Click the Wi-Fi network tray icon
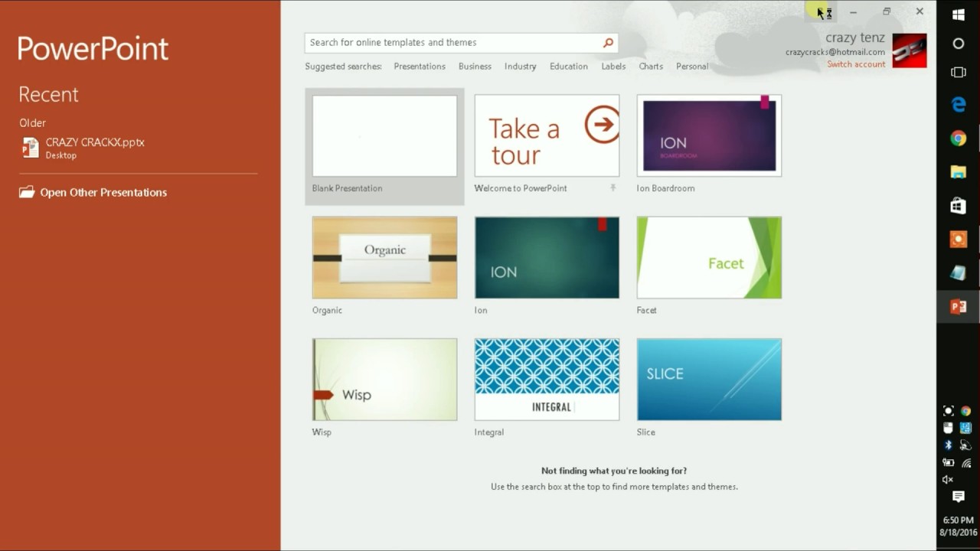Screen dimensions: 980x551 pyautogui.click(x=966, y=462)
